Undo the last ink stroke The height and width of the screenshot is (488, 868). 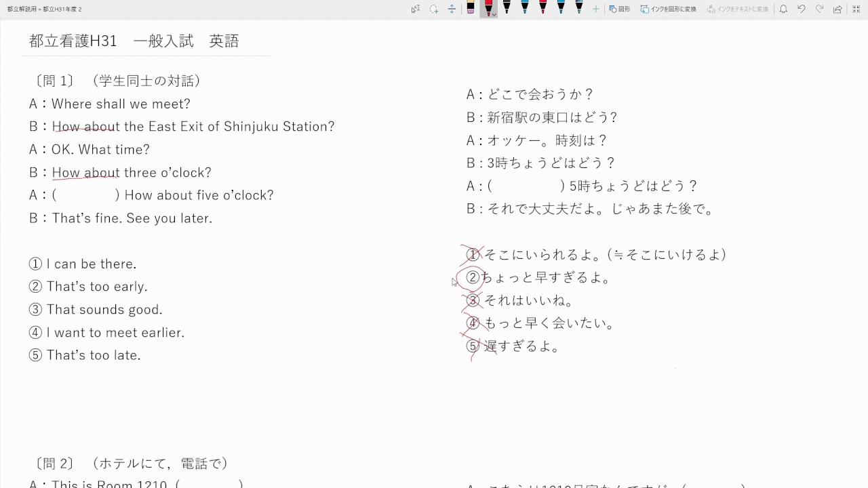pos(802,9)
